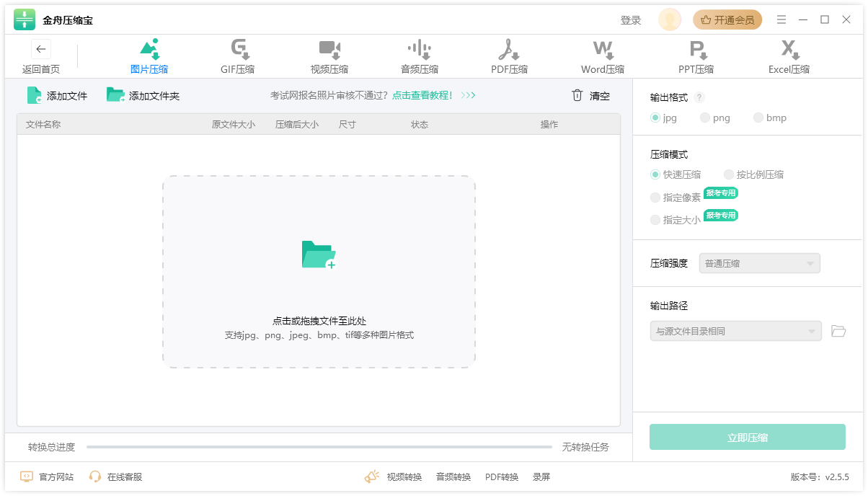
Task: Open the audio compression waveform icon
Action: 419,50
